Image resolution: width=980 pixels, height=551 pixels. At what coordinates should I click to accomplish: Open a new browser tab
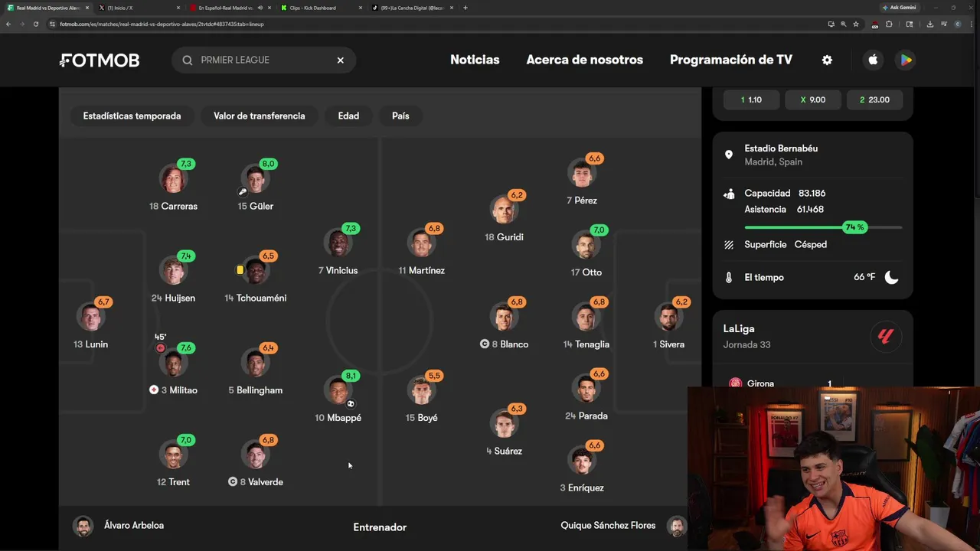click(x=465, y=8)
